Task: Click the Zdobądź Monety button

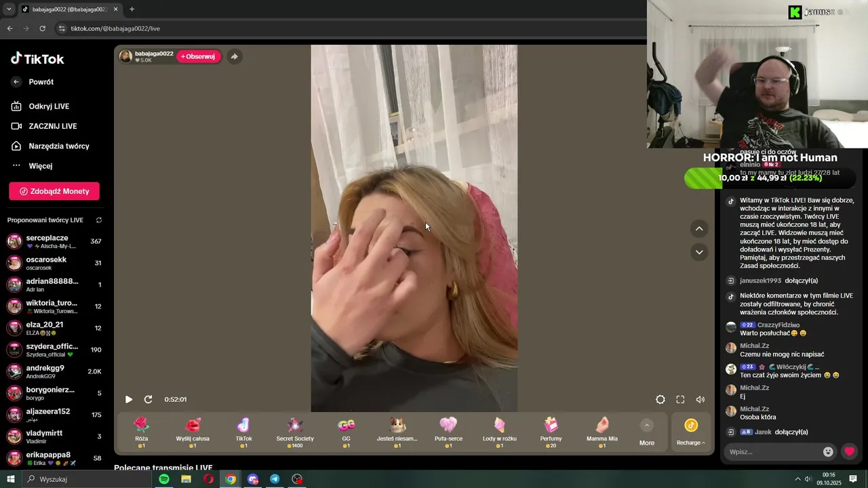Action: 54,191
